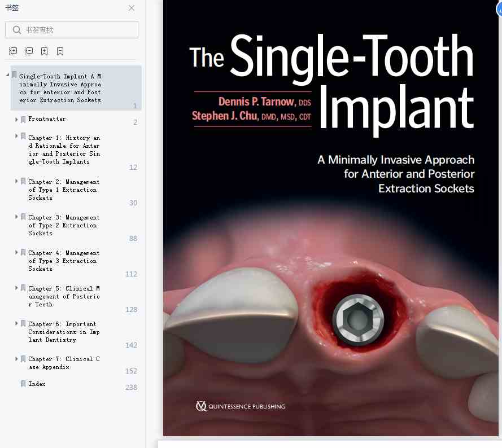Click page number 12 in bookmarks
Viewport: 502px width, 448px height.
133,168
